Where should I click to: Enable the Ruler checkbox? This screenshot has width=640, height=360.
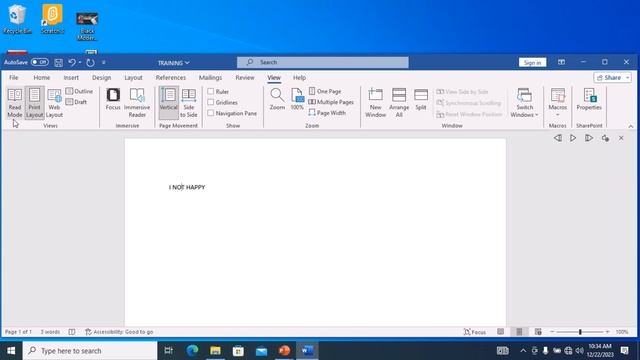tap(211, 91)
